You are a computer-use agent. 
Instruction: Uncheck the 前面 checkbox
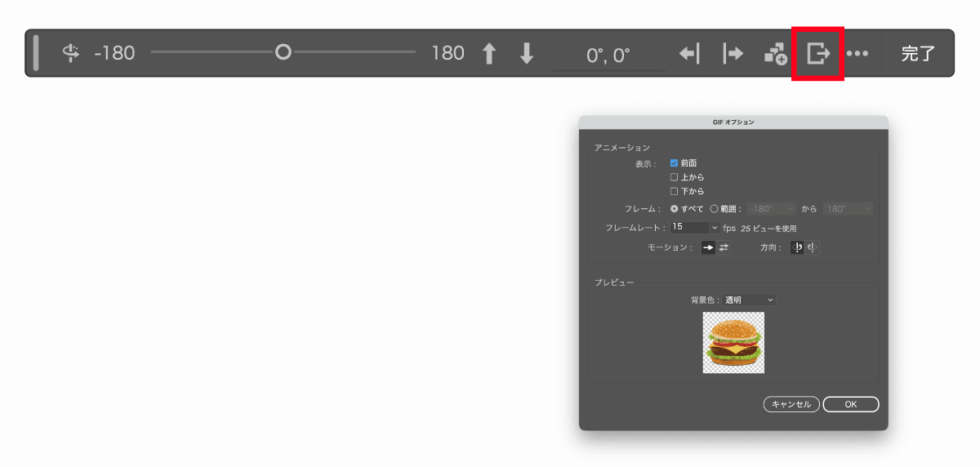[x=674, y=163]
